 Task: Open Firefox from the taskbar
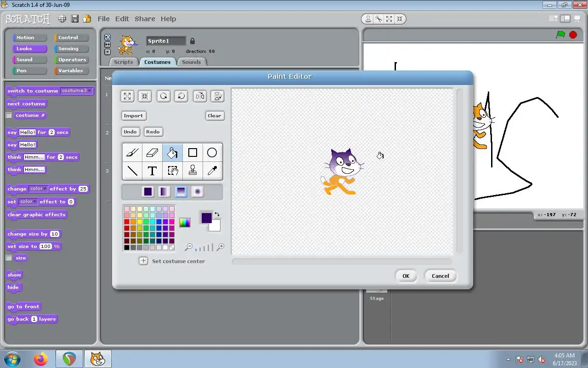pos(40,359)
